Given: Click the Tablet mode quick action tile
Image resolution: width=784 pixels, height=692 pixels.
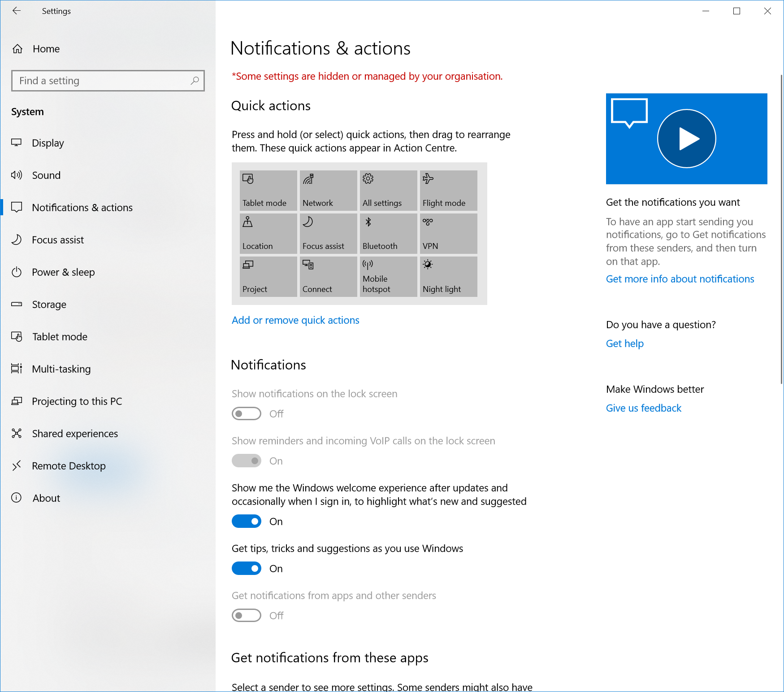Looking at the screenshot, I should tap(268, 191).
